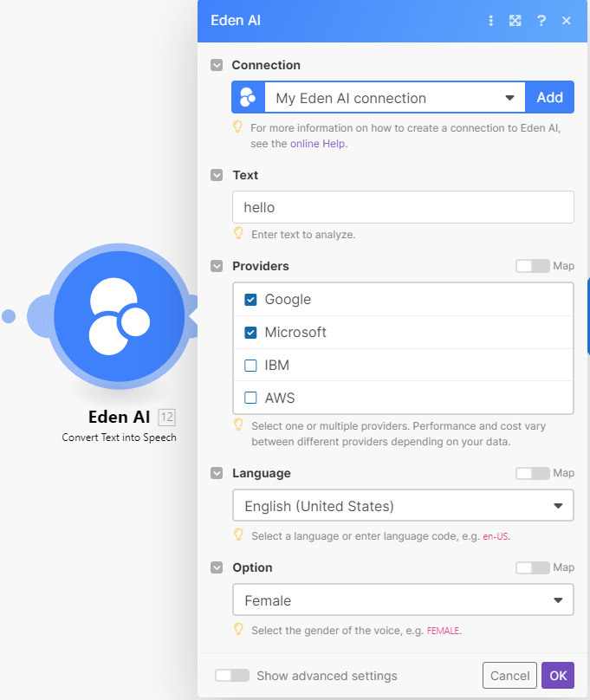Click the lightbulb hint under Option
This screenshot has width=590, height=700.
[239, 630]
